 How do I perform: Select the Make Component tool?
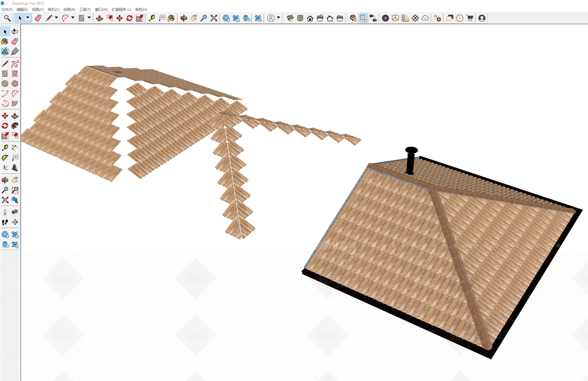coord(5,51)
